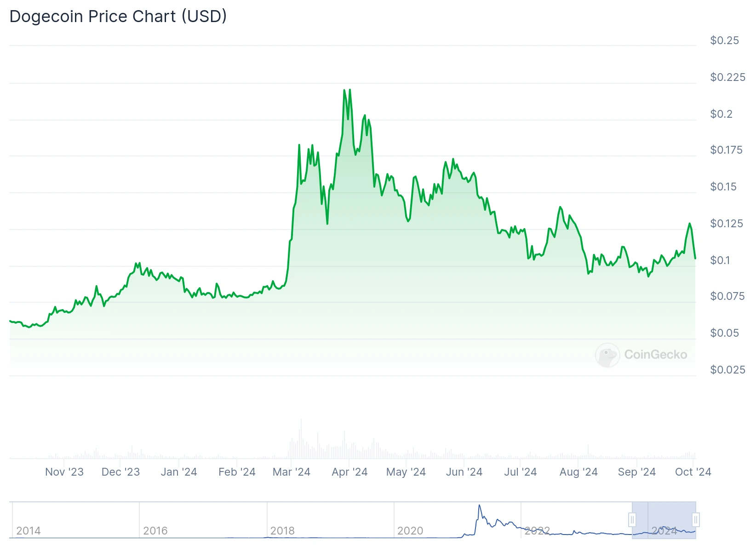Click the Jun '24 date axis label
Screen dimensions: 756x552
coord(464,472)
